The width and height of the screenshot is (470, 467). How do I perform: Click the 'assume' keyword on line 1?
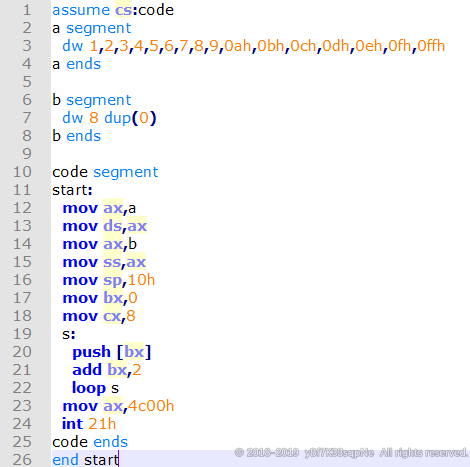[x=81, y=10]
